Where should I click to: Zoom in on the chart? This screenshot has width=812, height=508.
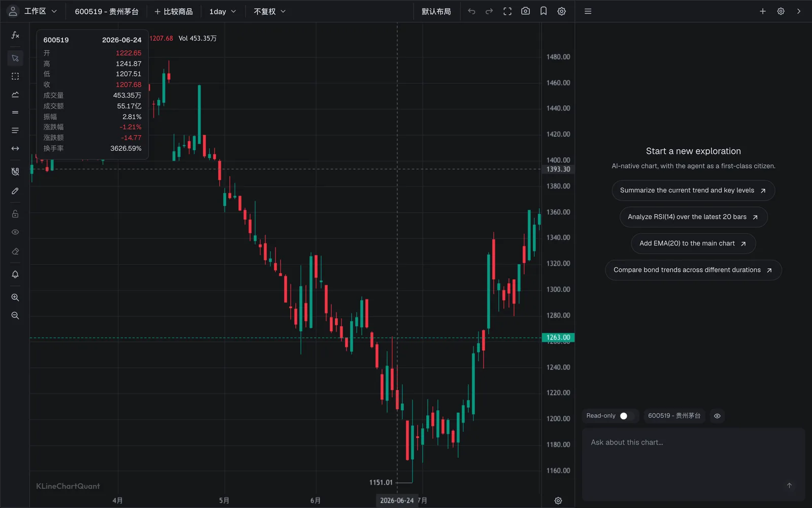tap(15, 298)
